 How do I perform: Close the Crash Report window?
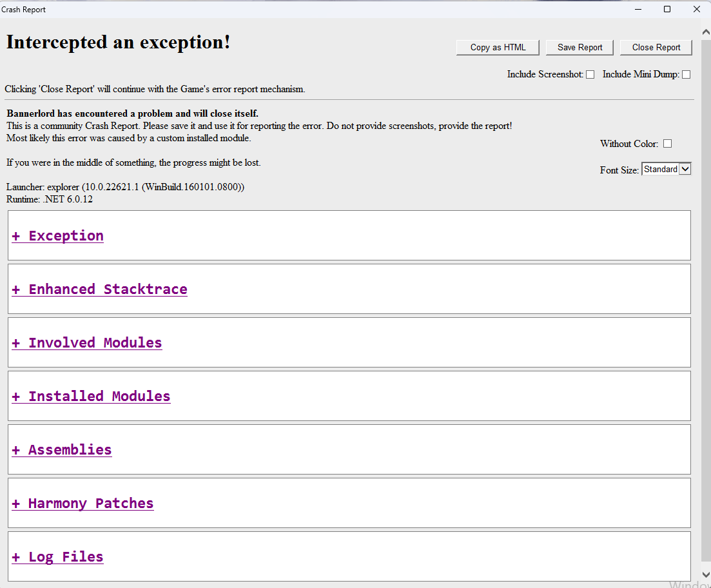tap(696, 9)
